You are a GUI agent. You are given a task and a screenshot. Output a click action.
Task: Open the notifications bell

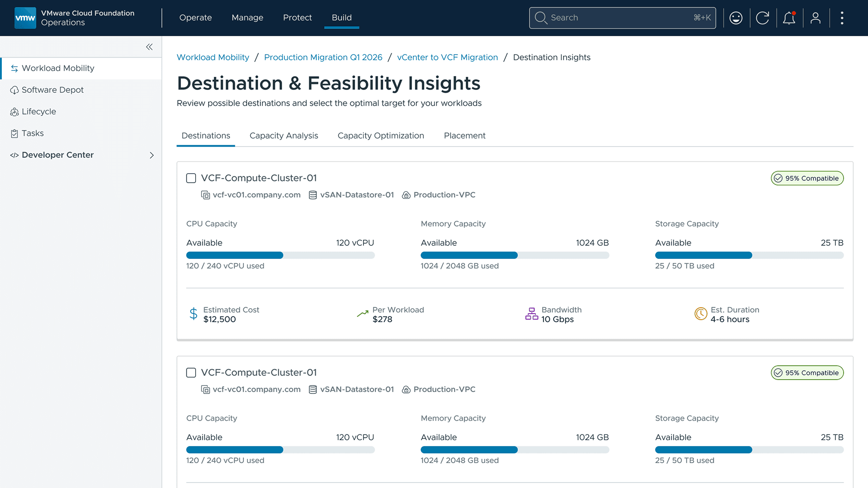(x=789, y=18)
